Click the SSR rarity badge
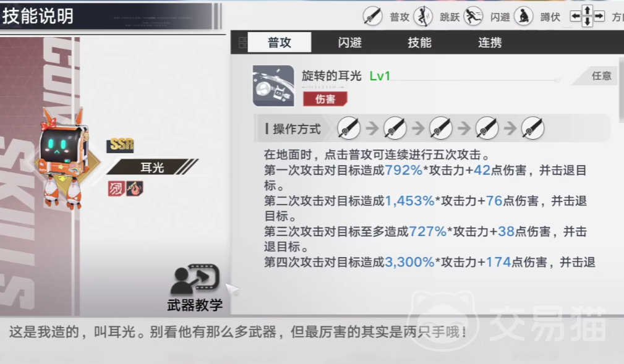The height and width of the screenshot is (364, 624). [x=120, y=145]
